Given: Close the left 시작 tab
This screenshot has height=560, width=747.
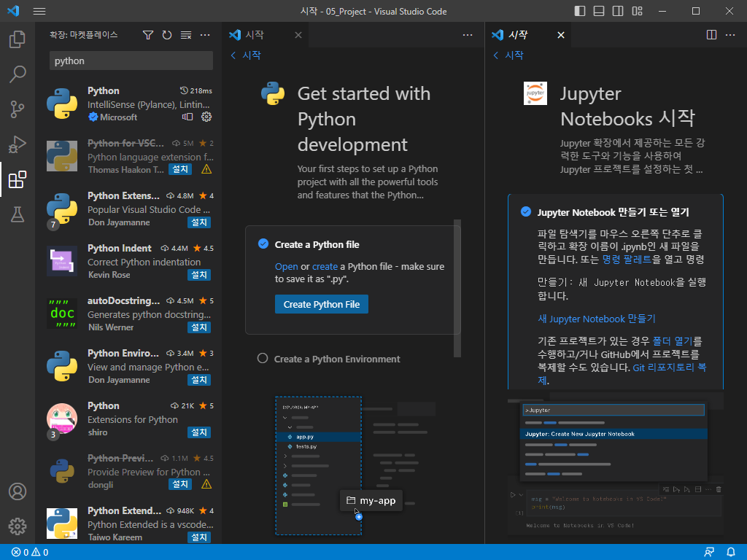Looking at the screenshot, I should (x=298, y=35).
